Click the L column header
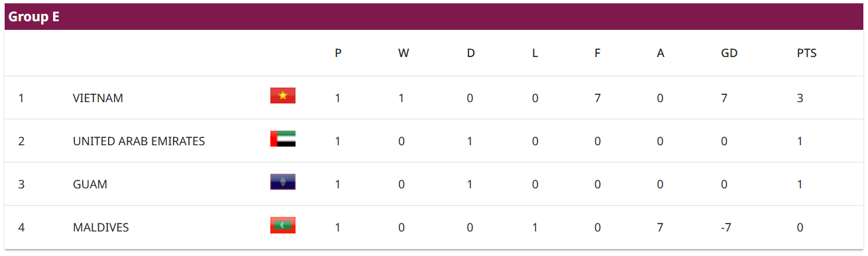Viewport: 868px width, 256px height. coord(535,54)
